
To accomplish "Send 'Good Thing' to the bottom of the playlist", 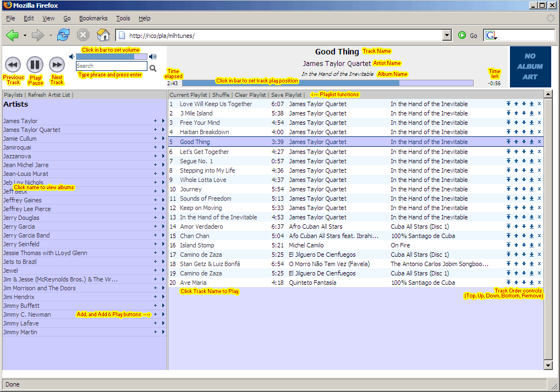I will (x=531, y=142).
